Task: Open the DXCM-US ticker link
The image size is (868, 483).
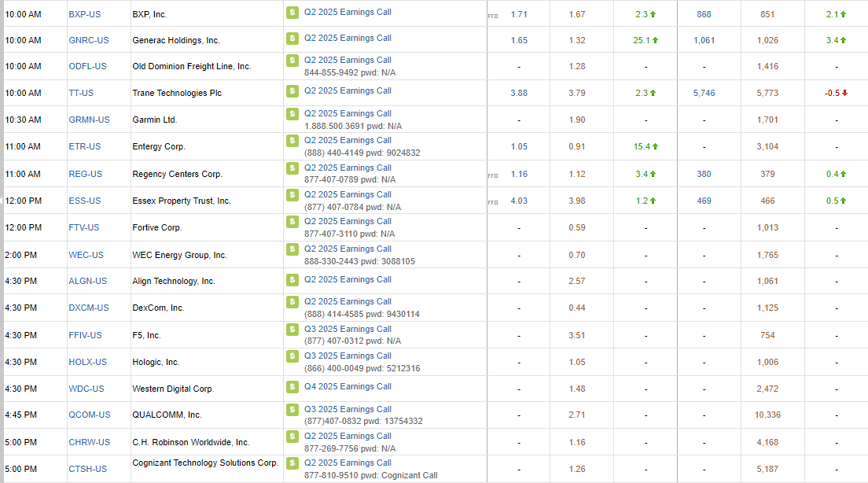Action: point(89,308)
